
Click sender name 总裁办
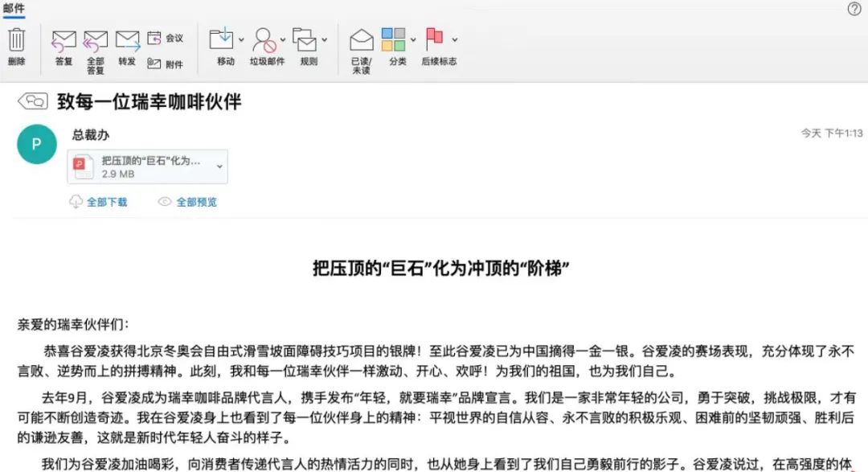click(91, 134)
